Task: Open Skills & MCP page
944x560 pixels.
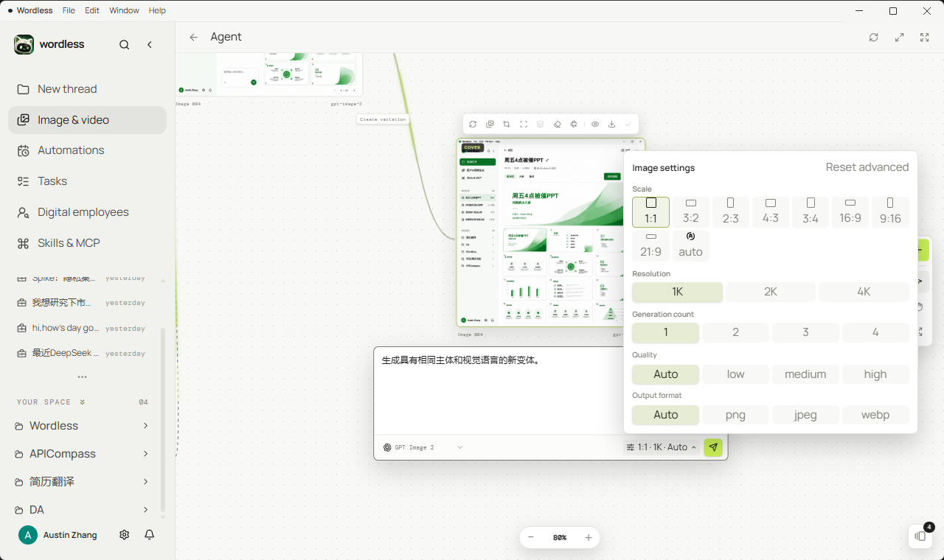Action: [x=87, y=243]
